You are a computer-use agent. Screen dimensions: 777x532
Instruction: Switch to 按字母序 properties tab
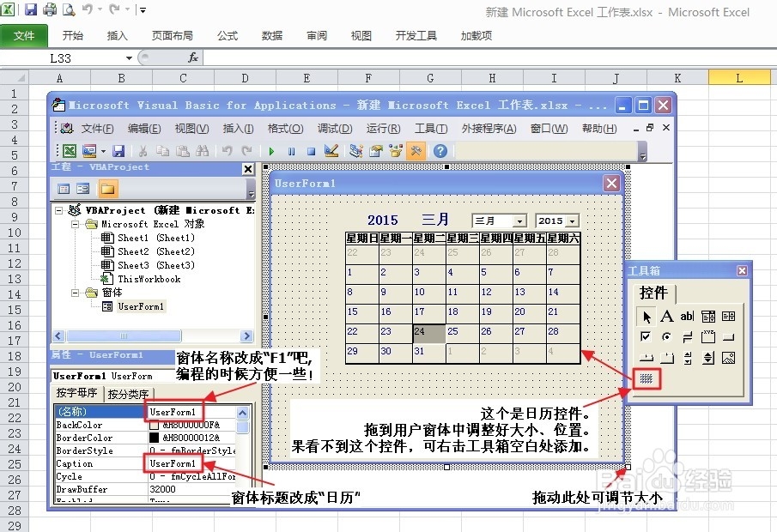tap(76, 393)
